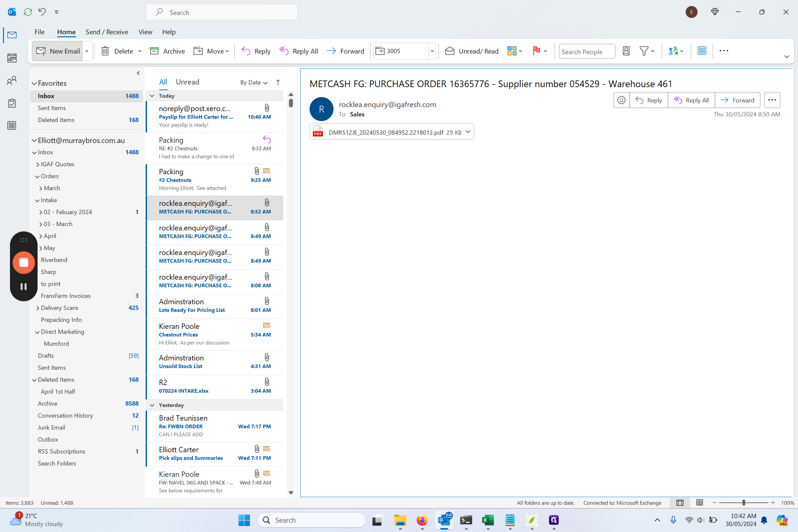Click the New Email button

tap(57, 51)
